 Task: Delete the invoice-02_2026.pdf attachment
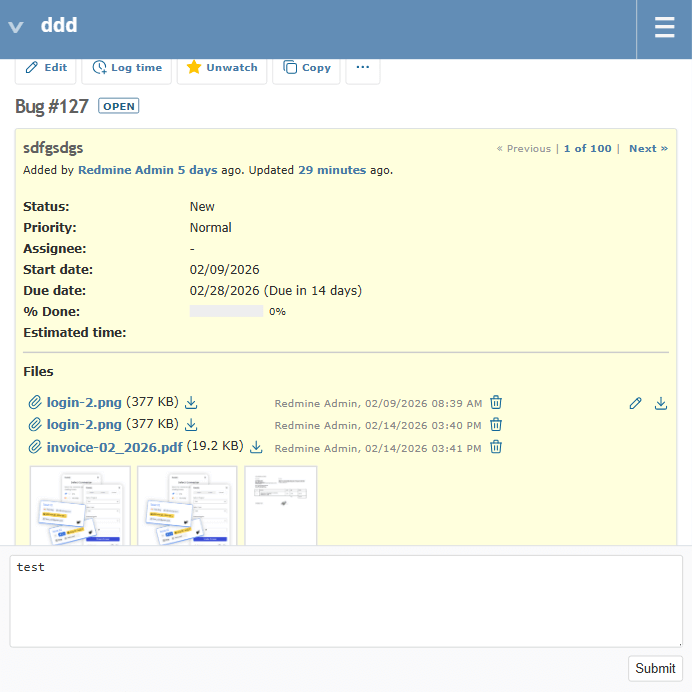pyautogui.click(x=496, y=447)
